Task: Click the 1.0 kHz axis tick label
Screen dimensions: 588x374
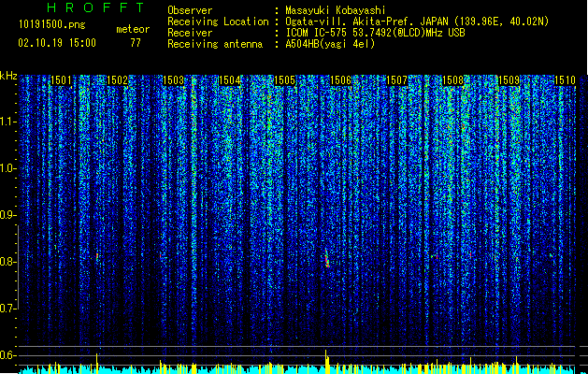Action: (7, 168)
